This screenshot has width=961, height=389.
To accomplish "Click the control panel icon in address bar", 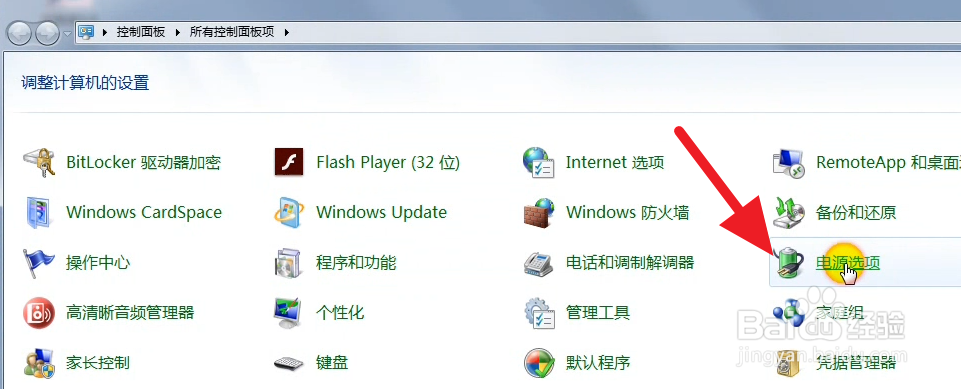I will point(86,32).
